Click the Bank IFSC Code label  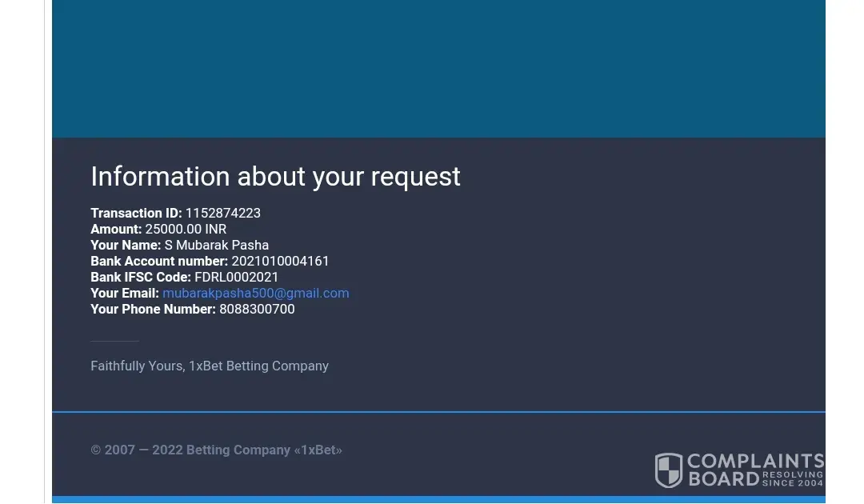point(141,277)
